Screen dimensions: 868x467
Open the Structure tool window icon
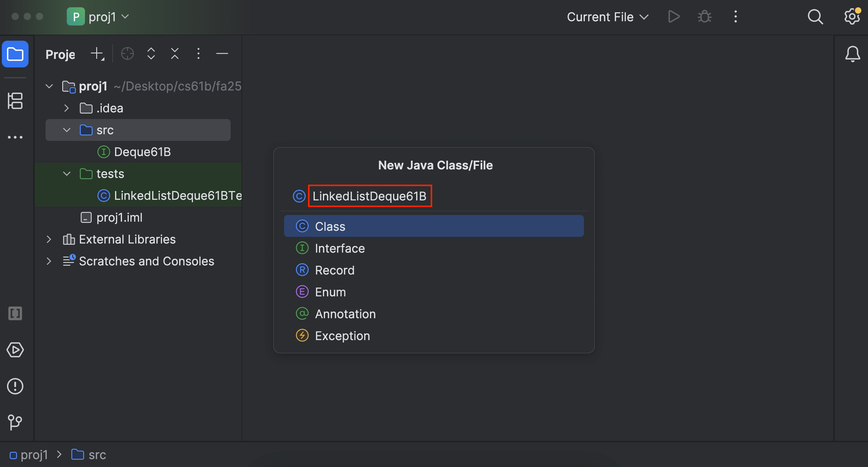(x=15, y=101)
